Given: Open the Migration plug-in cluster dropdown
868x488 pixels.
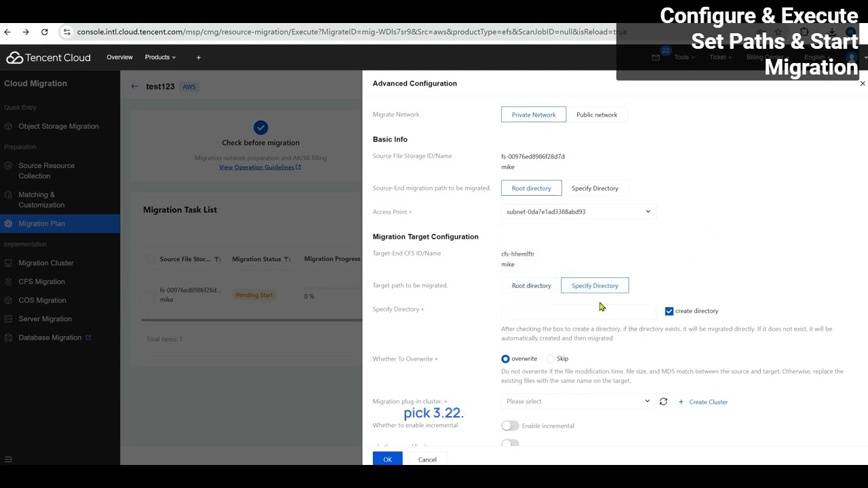Looking at the screenshot, I should [578, 401].
